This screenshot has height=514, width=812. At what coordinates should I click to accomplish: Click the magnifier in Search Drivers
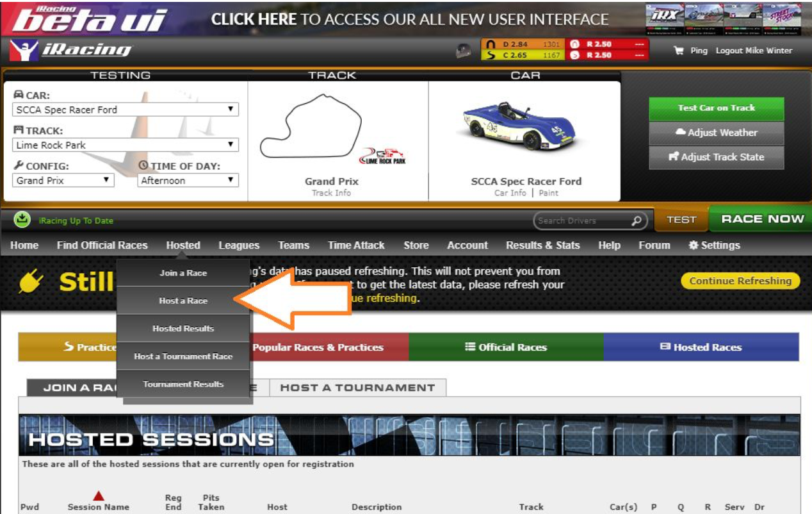coord(636,220)
